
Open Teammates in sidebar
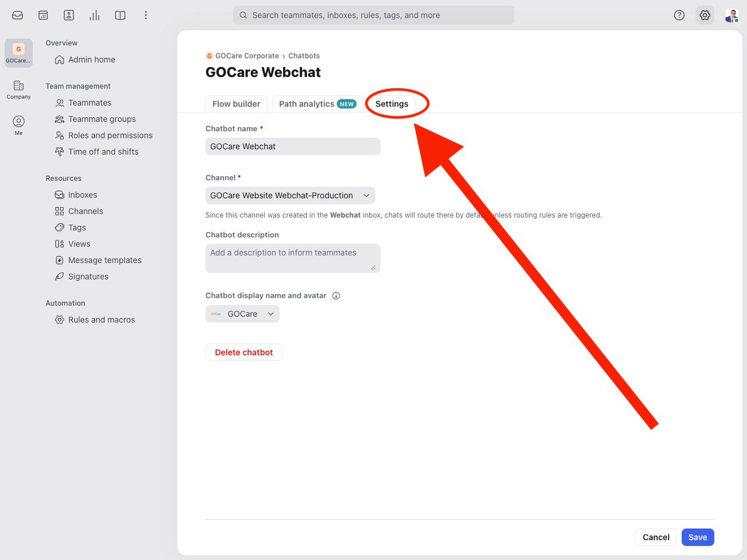(x=90, y=103)
